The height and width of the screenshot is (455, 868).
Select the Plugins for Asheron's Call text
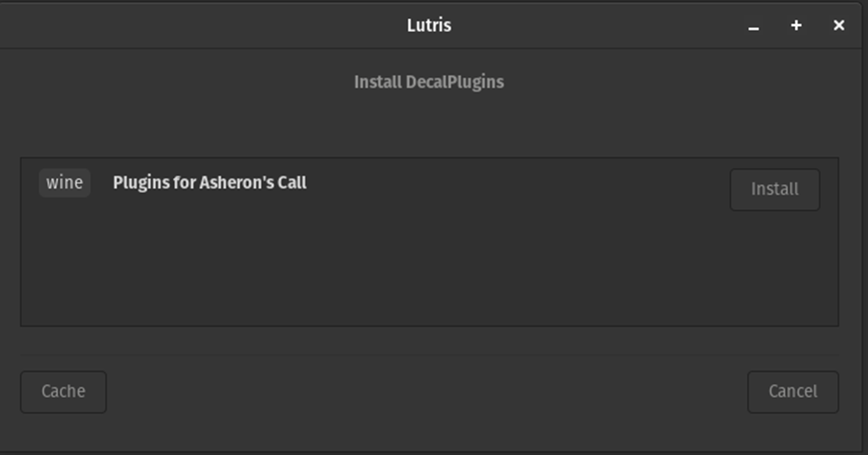(x=209, y=183)
